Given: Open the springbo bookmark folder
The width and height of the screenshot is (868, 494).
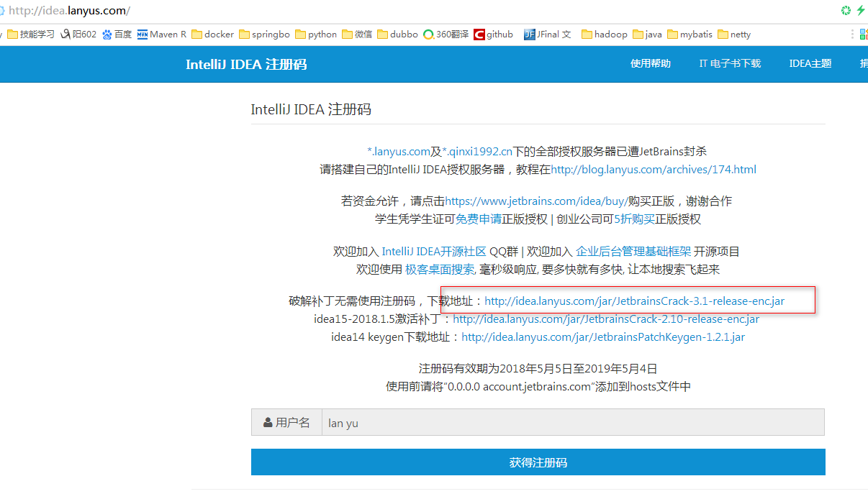Looking at the screenshot, I should point(264,34).
